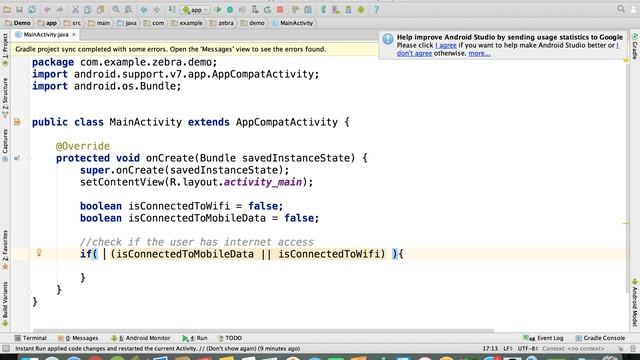The image size is (640, 360).
Task: Start debugging with the Debug bug icon
Action: click(230, 9)
